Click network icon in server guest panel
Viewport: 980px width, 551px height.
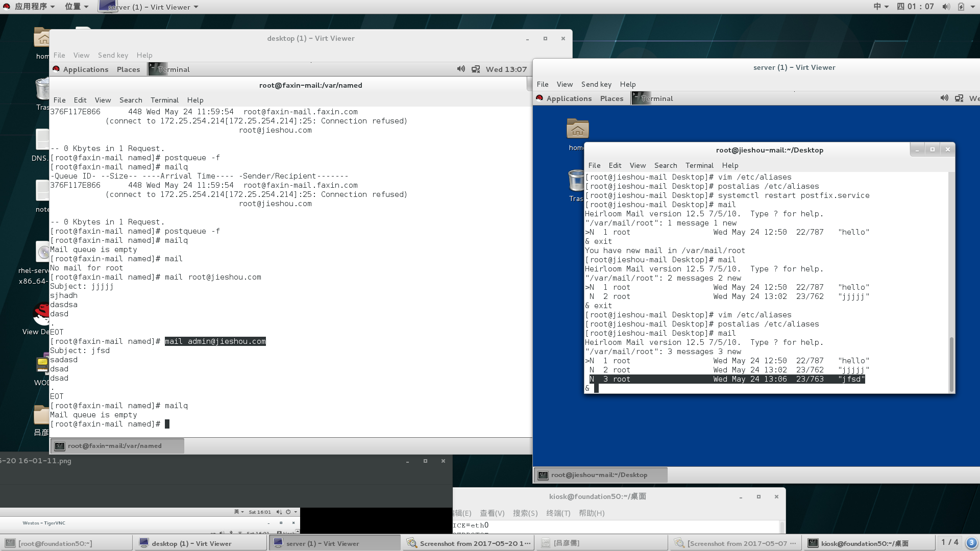959,98
